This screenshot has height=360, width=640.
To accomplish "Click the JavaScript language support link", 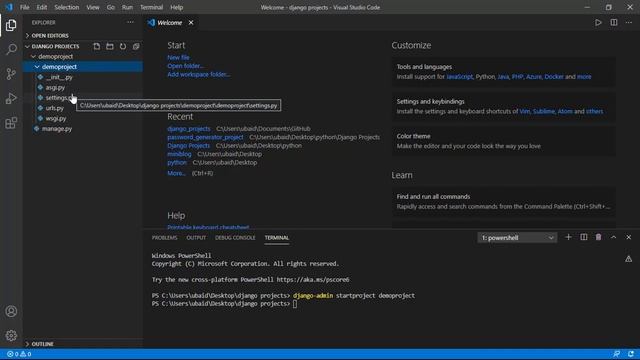I will point(460,77).
